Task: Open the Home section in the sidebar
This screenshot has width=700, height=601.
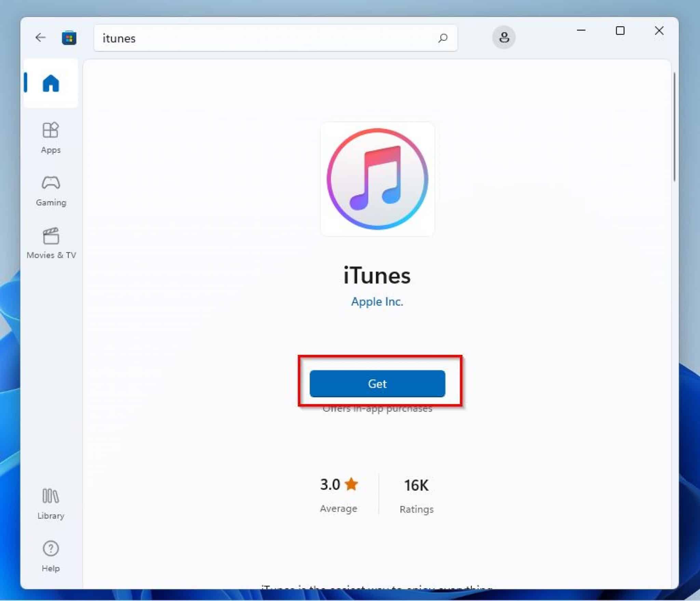Action: point(51,83)
